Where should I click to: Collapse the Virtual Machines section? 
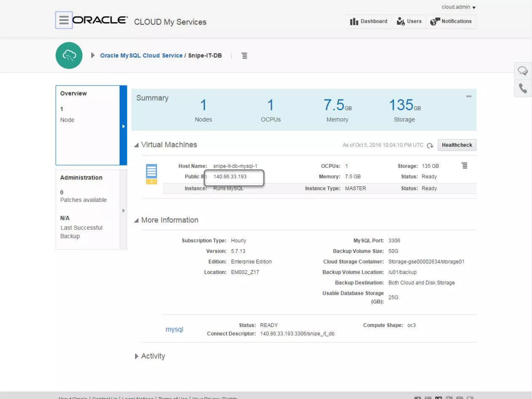click(x=136, y=145)
